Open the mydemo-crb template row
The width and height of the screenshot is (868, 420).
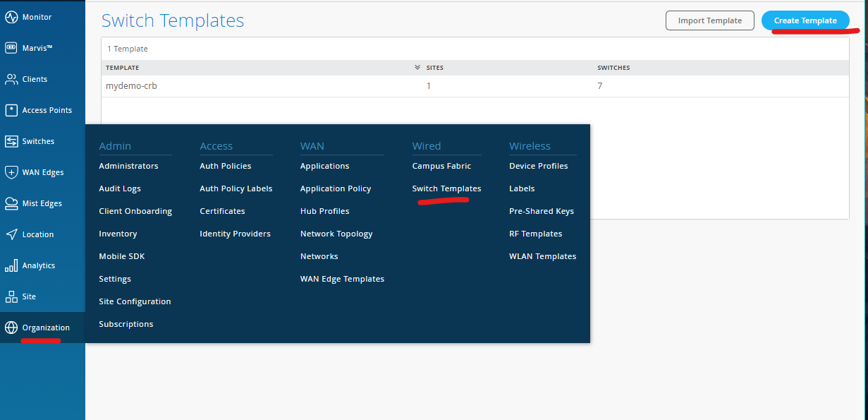point(131,86)
